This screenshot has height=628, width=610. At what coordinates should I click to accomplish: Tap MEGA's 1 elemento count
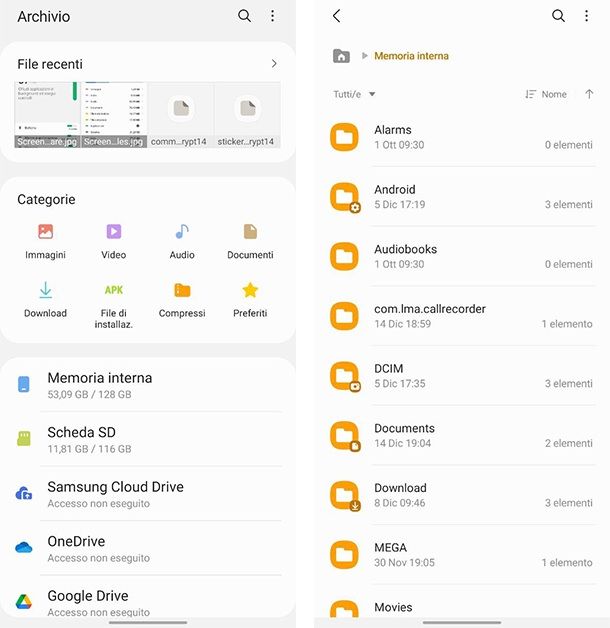point(567,563)
